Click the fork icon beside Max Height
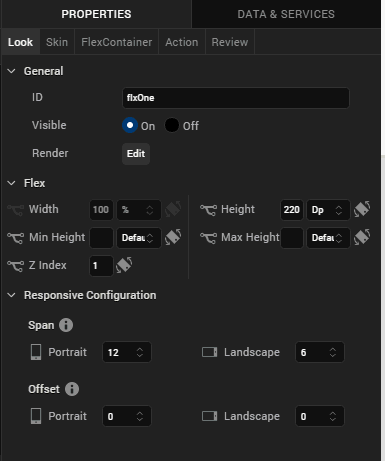 (x=208, y=238)
